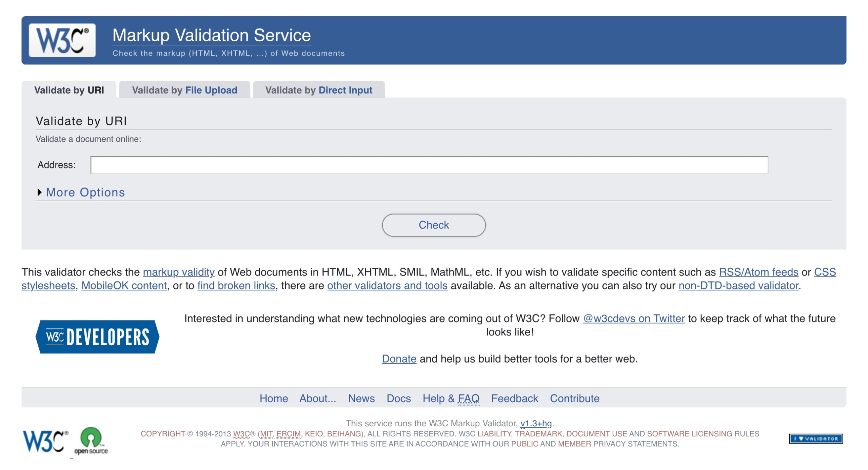Follow @w3cdevs on Twitter link

pyautogui.click(x=634, y=319)
